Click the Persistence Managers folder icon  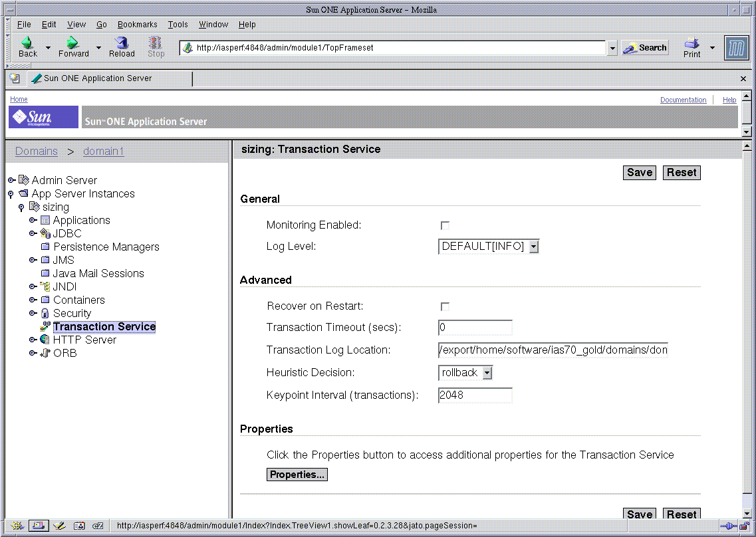[45, 247]
